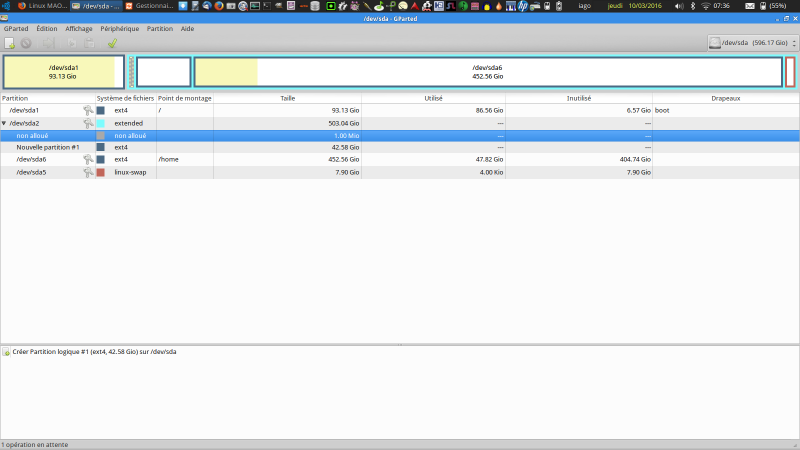Collapse the /dev/sda2 extended partition tree
Image resolution: width=800 pixels, height=450 pixels.
4,123
